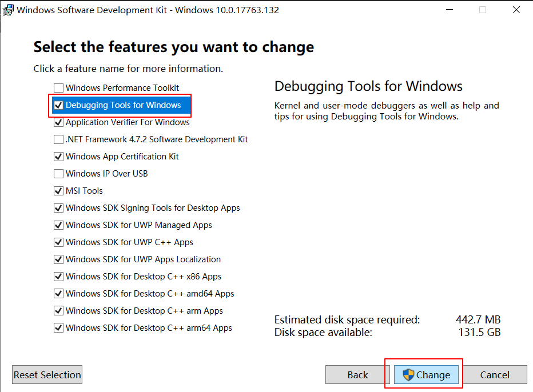Toggle the Windows App Certification Kit checkbox
533x392 pixels.
(58, 157)
